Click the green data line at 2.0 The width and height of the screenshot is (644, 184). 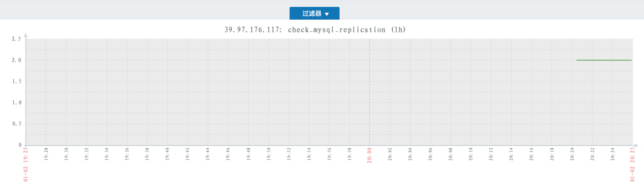(x=604, y=60)
